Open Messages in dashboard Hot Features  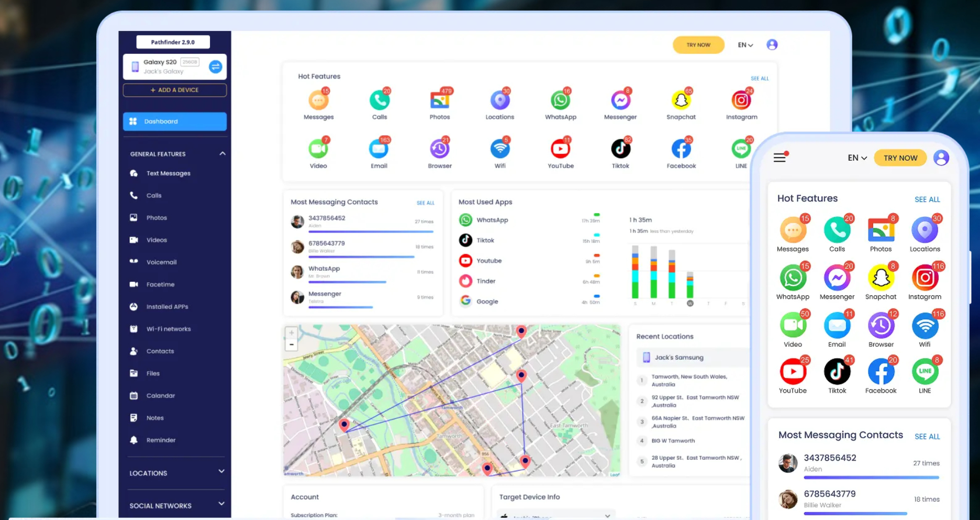point(318,101)
